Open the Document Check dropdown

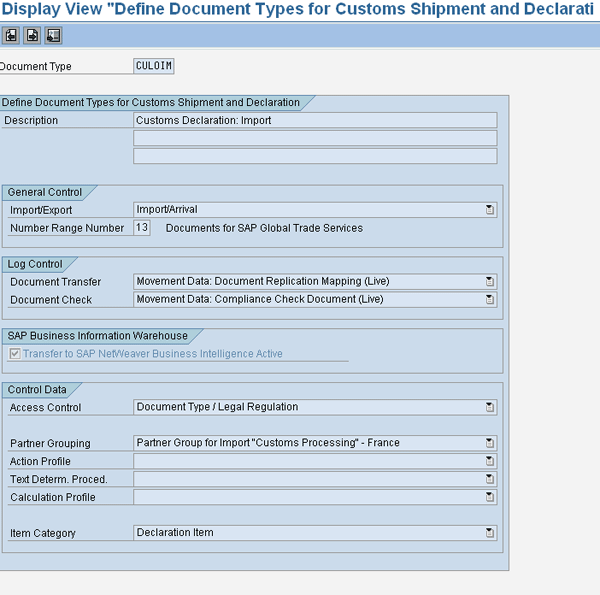(489, 300)
